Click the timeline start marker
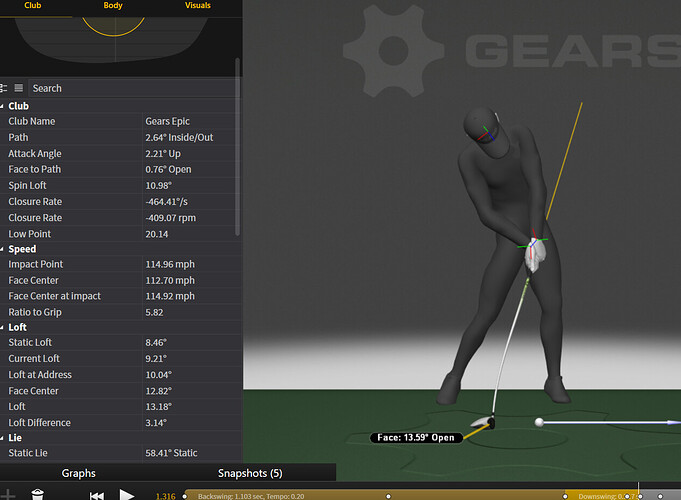This screenshot has width=681, height=500. 185,496
